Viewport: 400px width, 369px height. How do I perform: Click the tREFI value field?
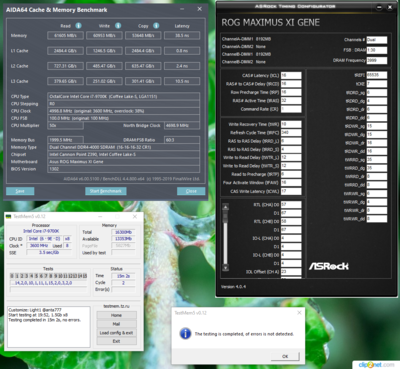pos(377,75)
